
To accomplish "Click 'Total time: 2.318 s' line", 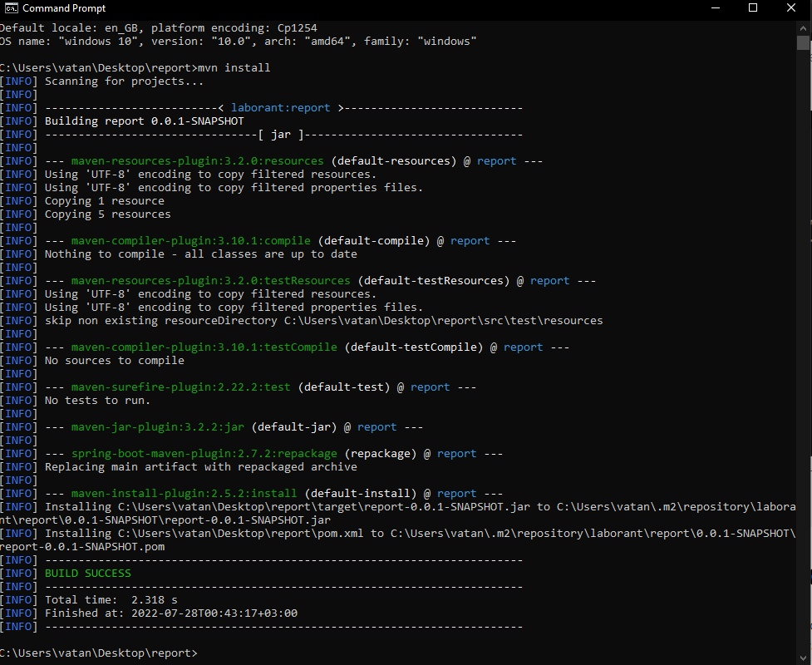I will (111, 599).
